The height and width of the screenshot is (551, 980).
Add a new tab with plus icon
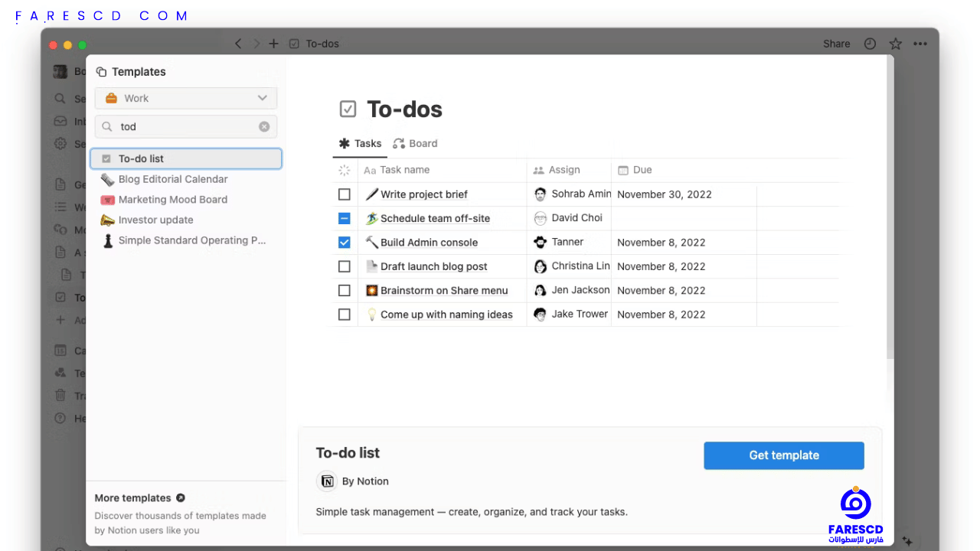pos(273,44)
